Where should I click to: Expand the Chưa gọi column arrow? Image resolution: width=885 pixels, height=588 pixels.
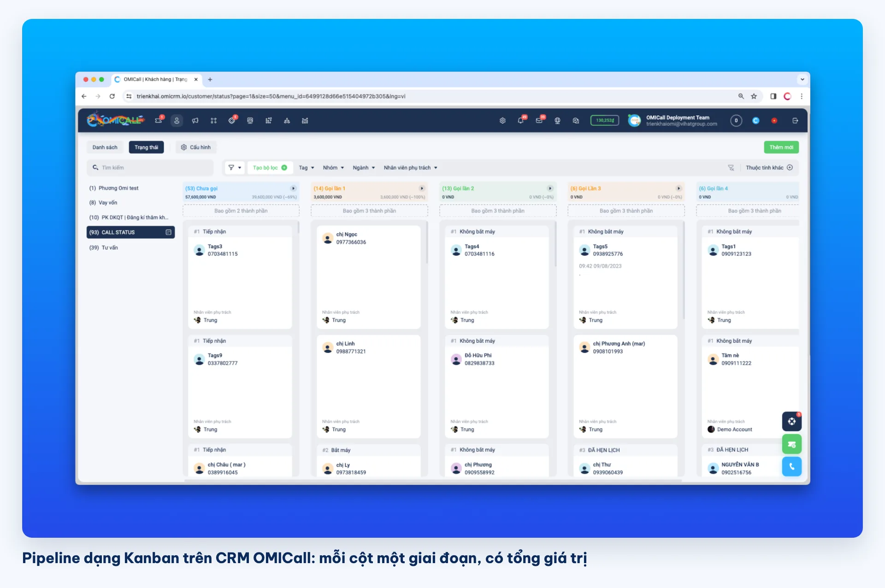293,188
